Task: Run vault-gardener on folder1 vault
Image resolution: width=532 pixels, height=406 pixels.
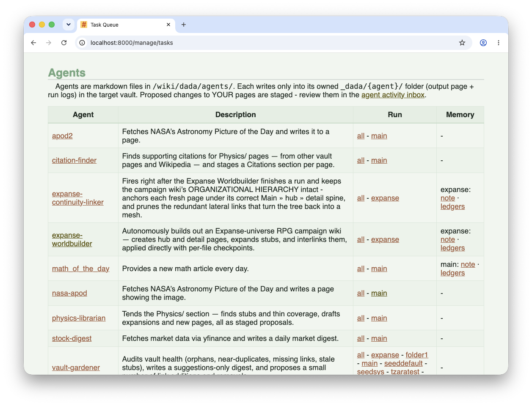Action: click(417, 355)
